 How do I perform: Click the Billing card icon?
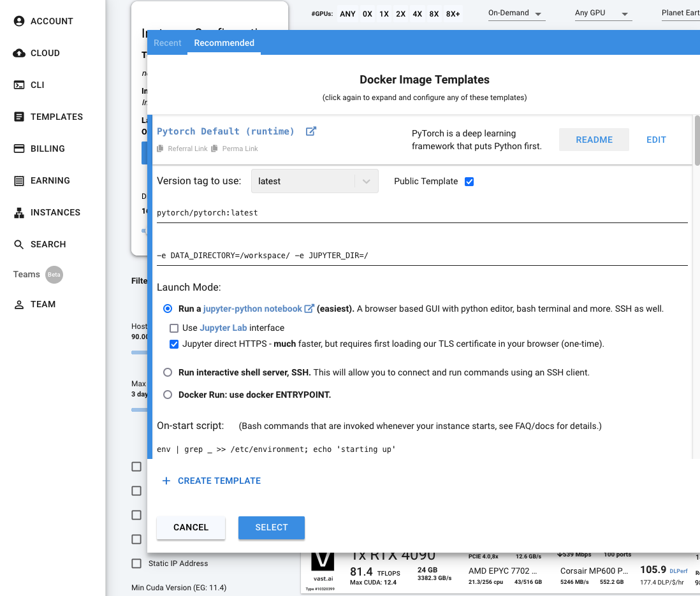click(18, 149)
